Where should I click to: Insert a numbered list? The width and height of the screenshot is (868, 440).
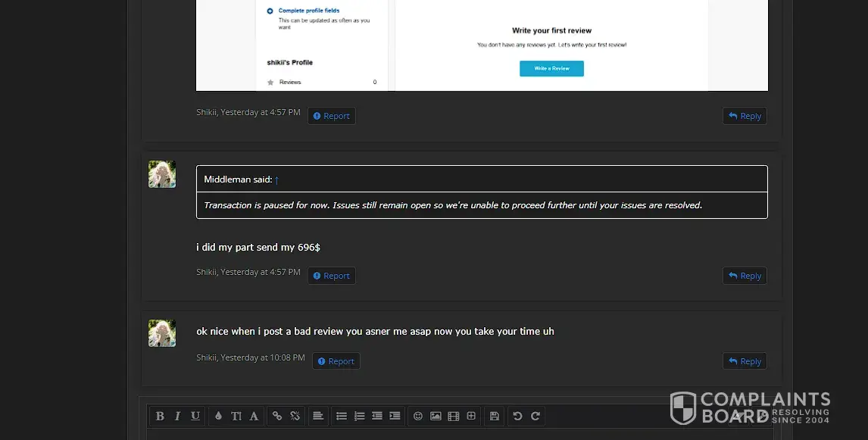360,416
